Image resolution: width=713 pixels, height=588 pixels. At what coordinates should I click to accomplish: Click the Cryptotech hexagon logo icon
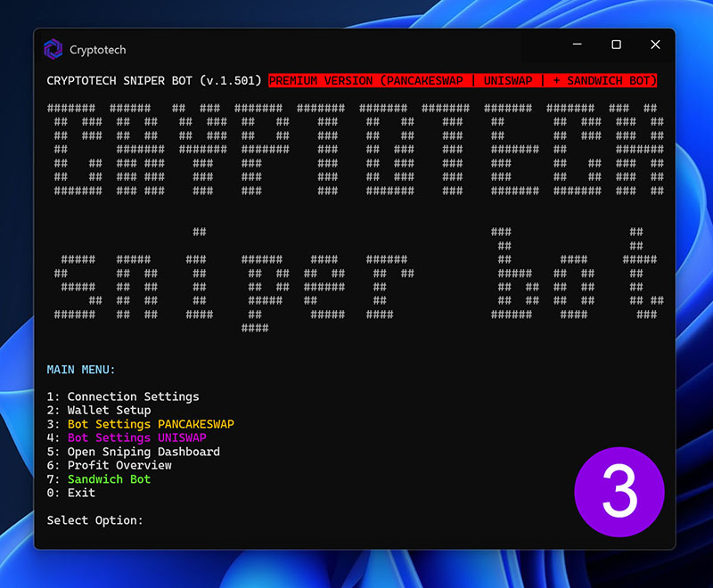point(53,49)
